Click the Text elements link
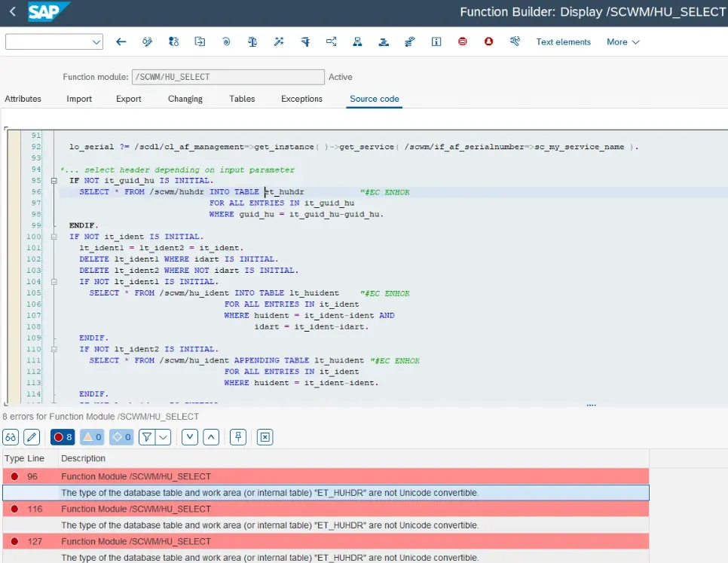 point(563,42)
